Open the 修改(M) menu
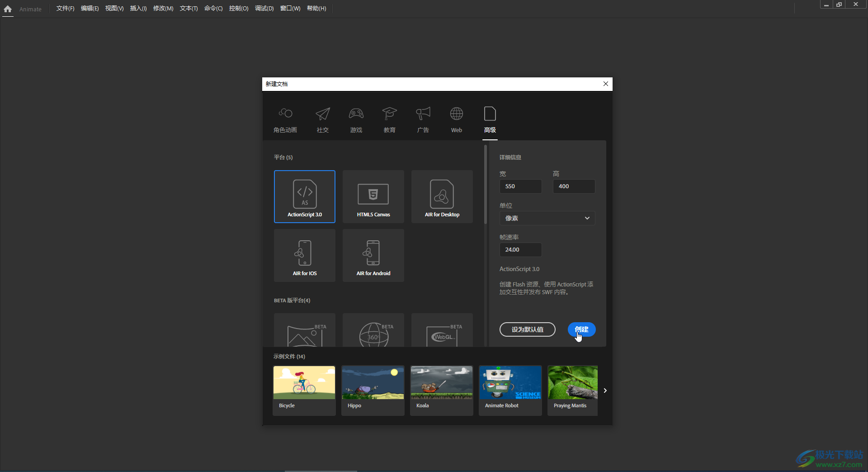The height and width of the screenshot is (472, 868). 163,9
